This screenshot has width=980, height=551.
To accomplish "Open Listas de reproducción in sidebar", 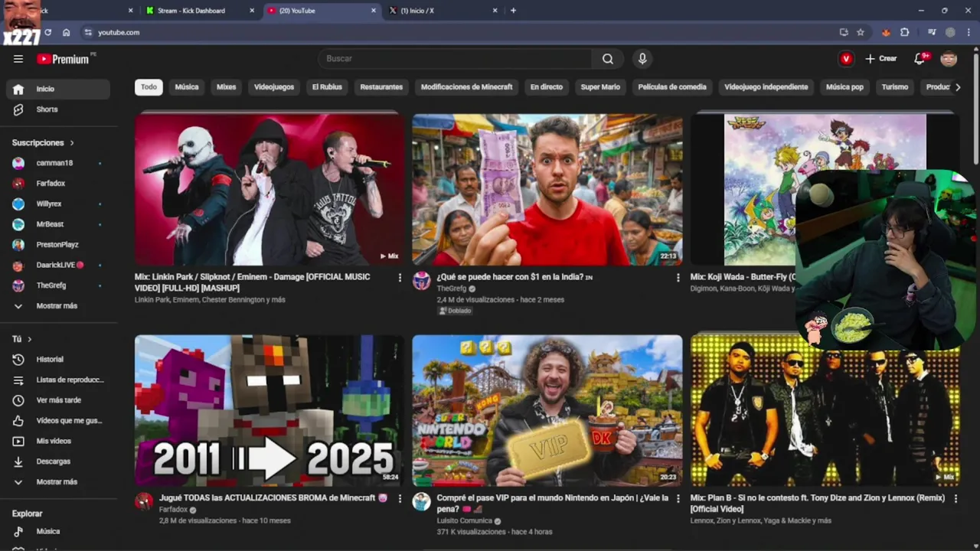I will [x=58, y=380].
